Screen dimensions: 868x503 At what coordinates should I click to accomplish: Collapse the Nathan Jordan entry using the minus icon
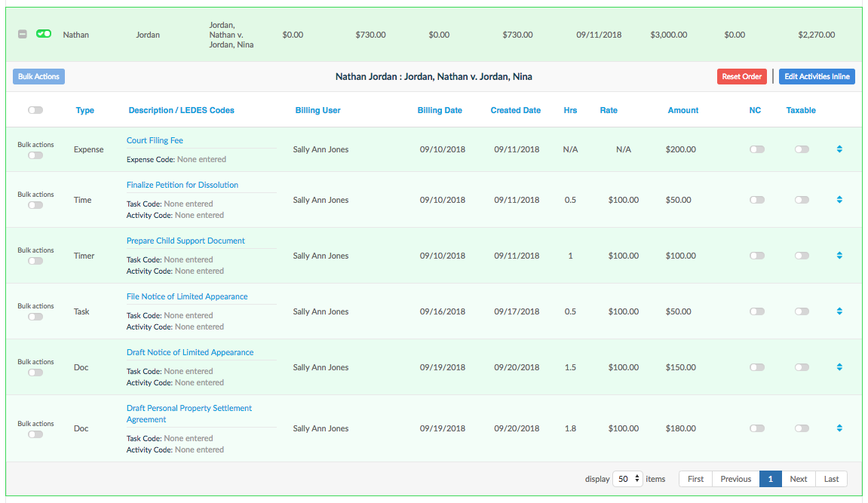[x=22, y=34]
